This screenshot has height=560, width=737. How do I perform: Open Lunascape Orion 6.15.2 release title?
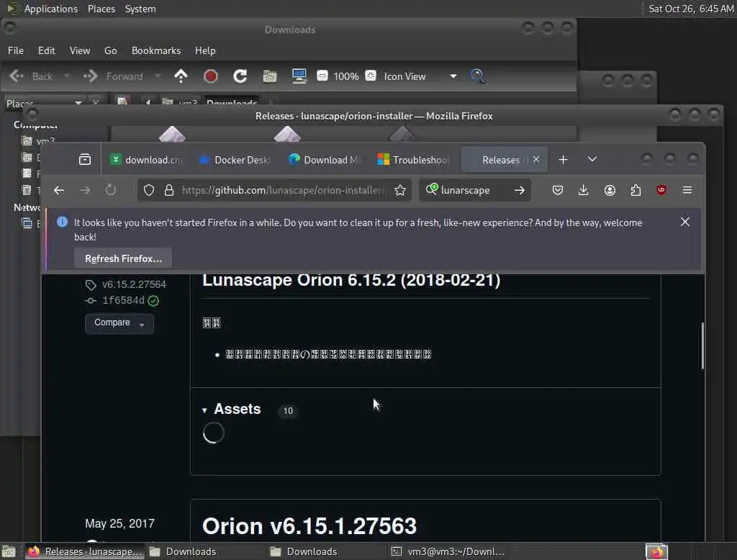[351, 280]
